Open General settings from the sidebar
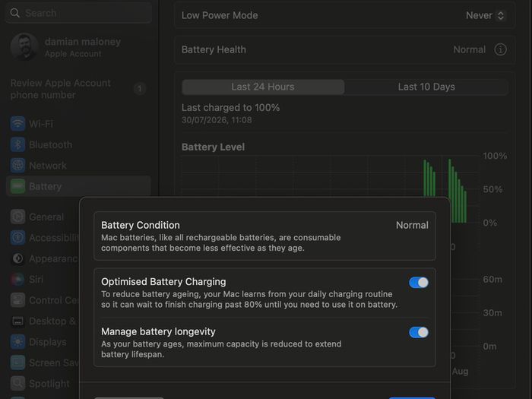The height and width of the screenshot is (399, 532). (x=43, y=217)
